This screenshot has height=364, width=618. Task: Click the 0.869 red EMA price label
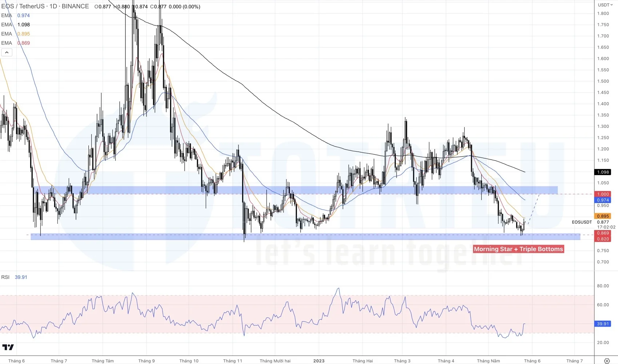pyautogui.click(x=603, y=233)
